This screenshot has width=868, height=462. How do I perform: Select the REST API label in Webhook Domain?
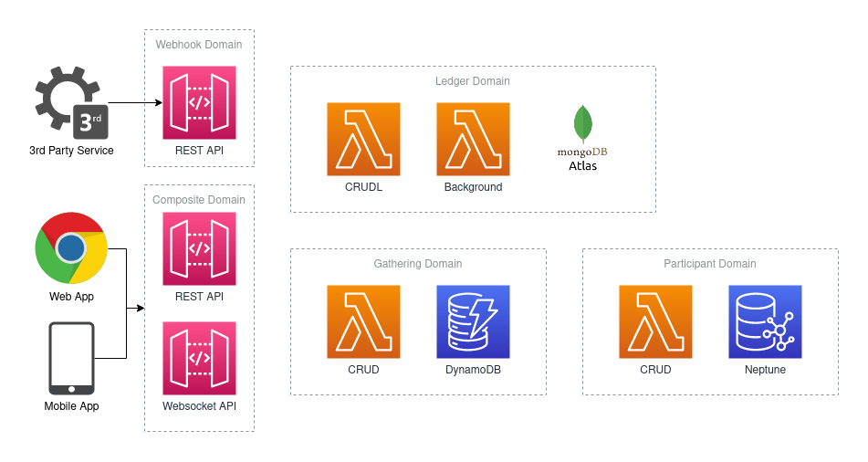point(199,151)
